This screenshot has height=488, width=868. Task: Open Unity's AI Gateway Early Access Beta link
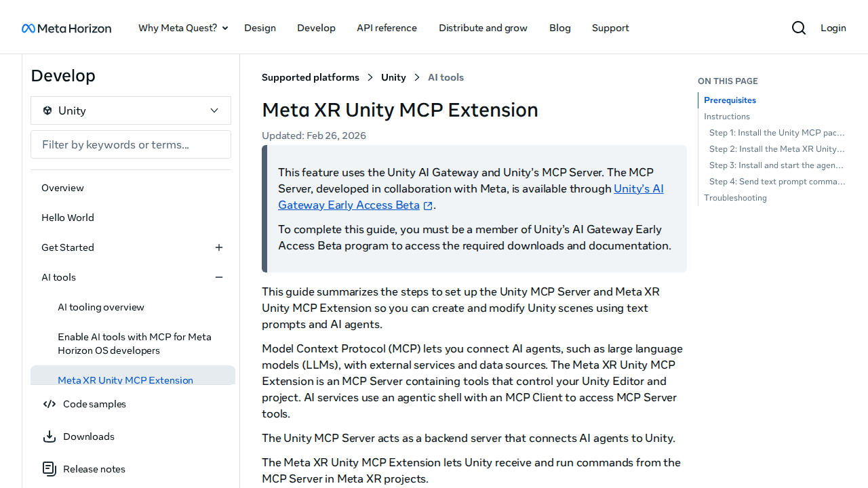[x=471, y=197]
